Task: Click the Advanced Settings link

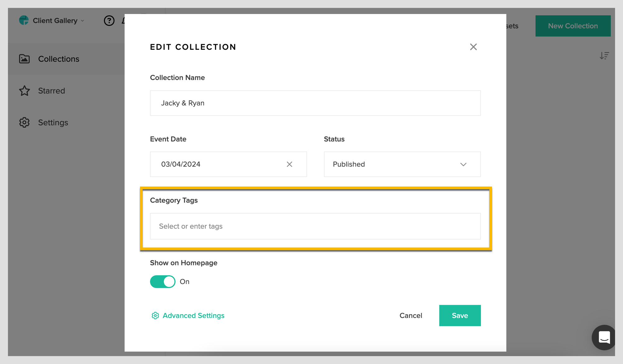Action: 193,315
